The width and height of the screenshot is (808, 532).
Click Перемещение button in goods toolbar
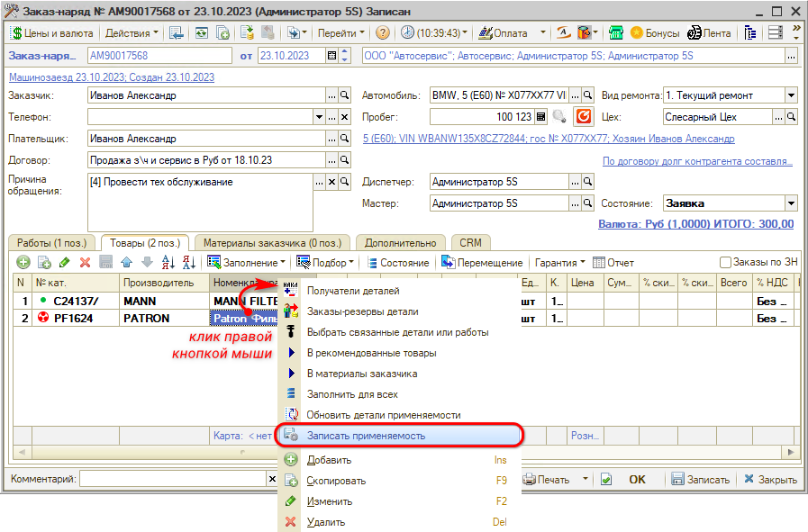(482, 263)
